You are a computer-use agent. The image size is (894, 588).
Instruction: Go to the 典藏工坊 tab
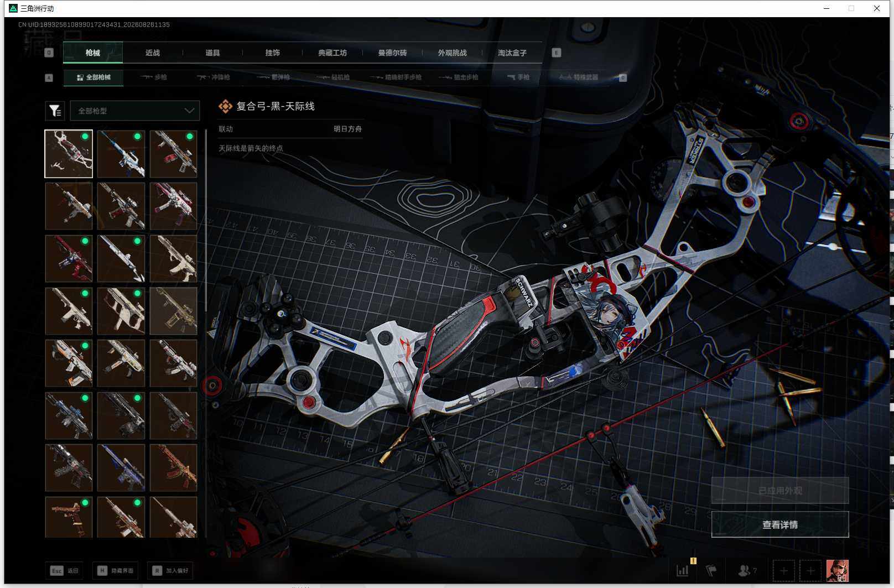(332, 53)
